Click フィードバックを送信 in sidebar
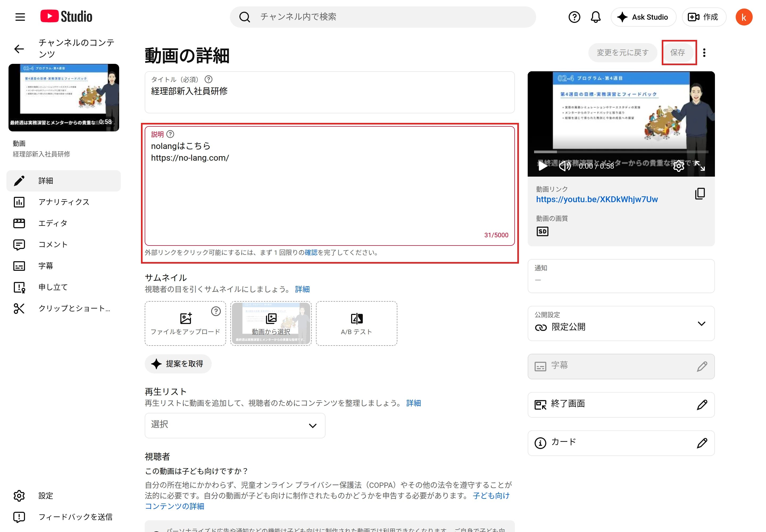766x532 pixels. (x=63, y=517)
